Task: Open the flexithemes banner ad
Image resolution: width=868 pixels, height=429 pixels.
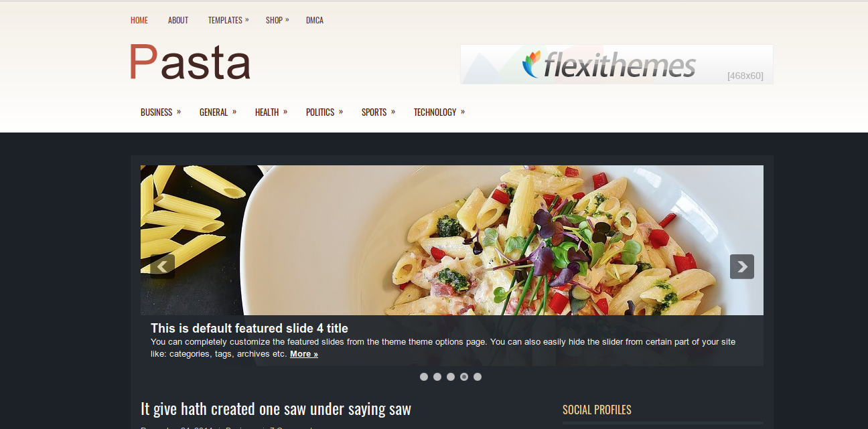Action: pyautogui.click(x=617, y=64)
